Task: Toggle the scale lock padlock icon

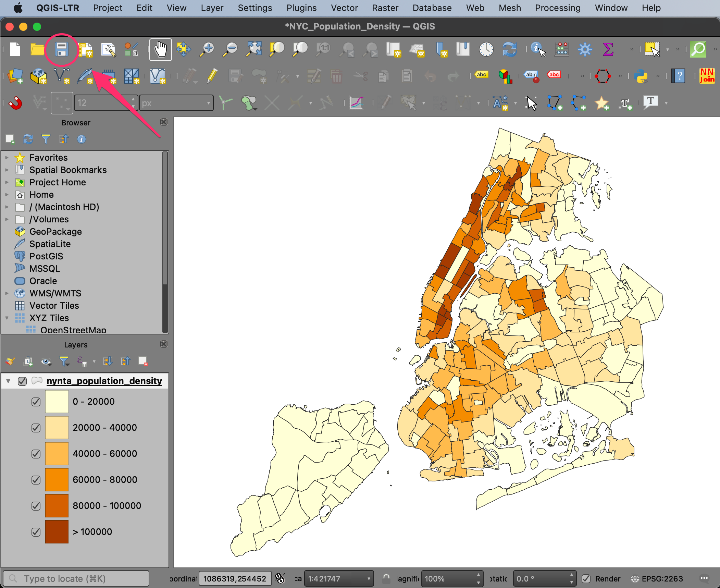Action: pos(386,578)
